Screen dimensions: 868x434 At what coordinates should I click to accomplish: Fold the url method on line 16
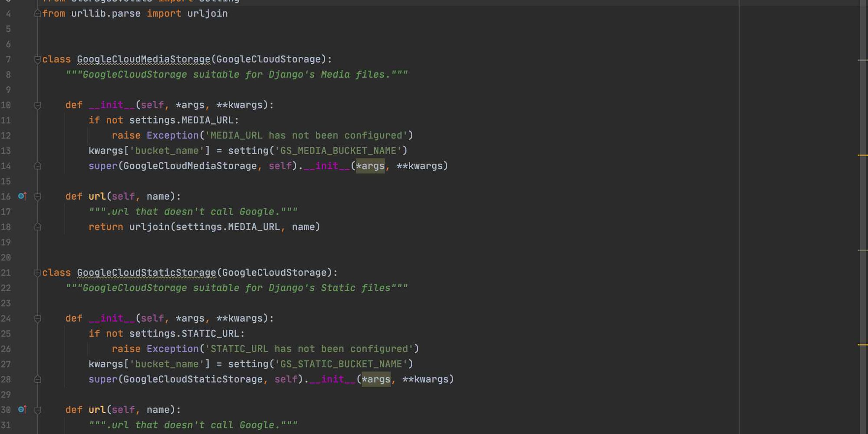tap(38, 197)
